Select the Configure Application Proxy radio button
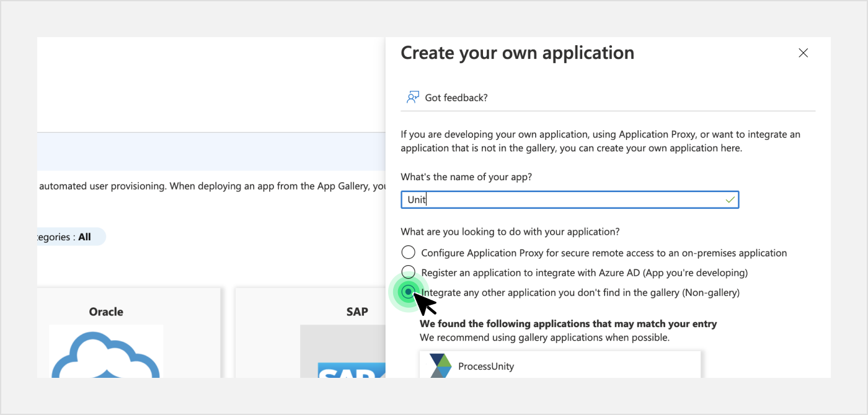 (x=408, y=253)
